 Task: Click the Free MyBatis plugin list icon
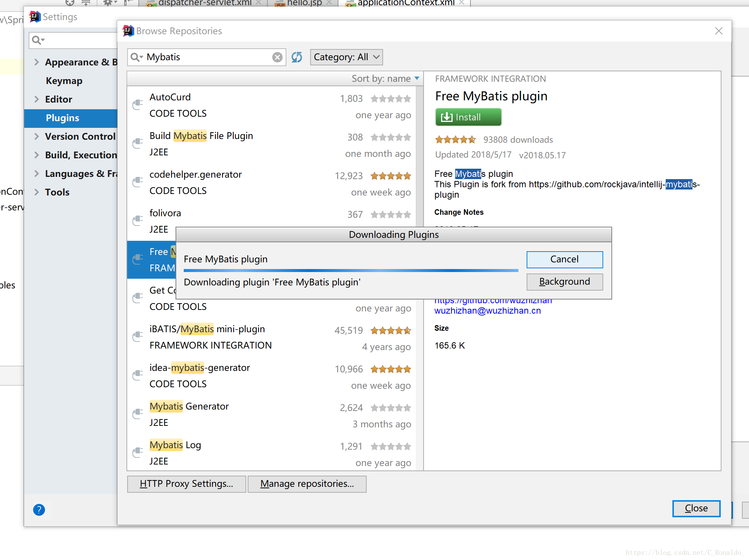point(138,259)
